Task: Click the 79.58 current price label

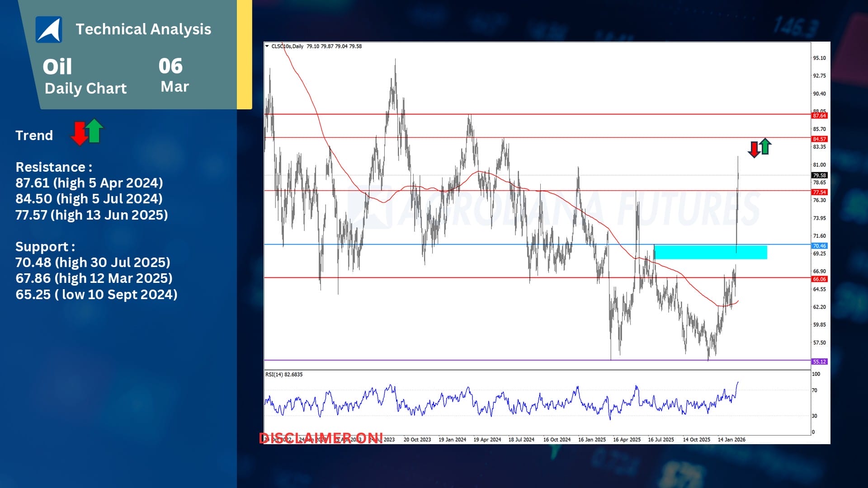Action: (x=819, y=175)
